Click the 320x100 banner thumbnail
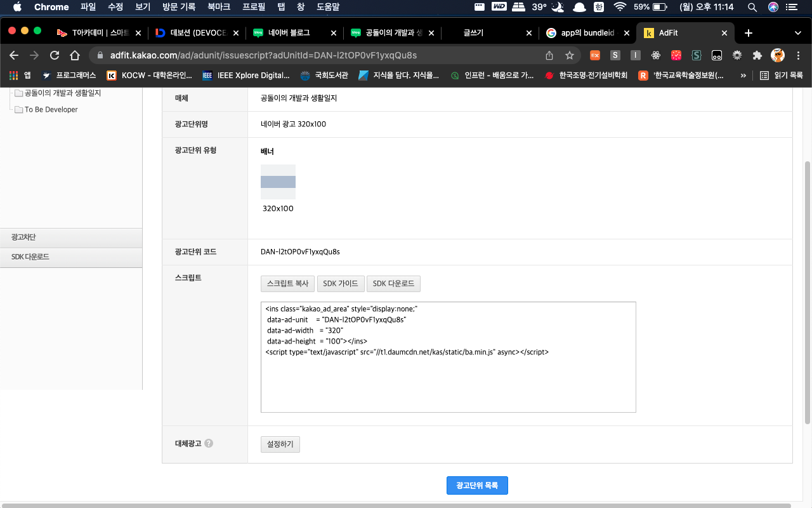This screenshot has height=508, width=812. 278,182
